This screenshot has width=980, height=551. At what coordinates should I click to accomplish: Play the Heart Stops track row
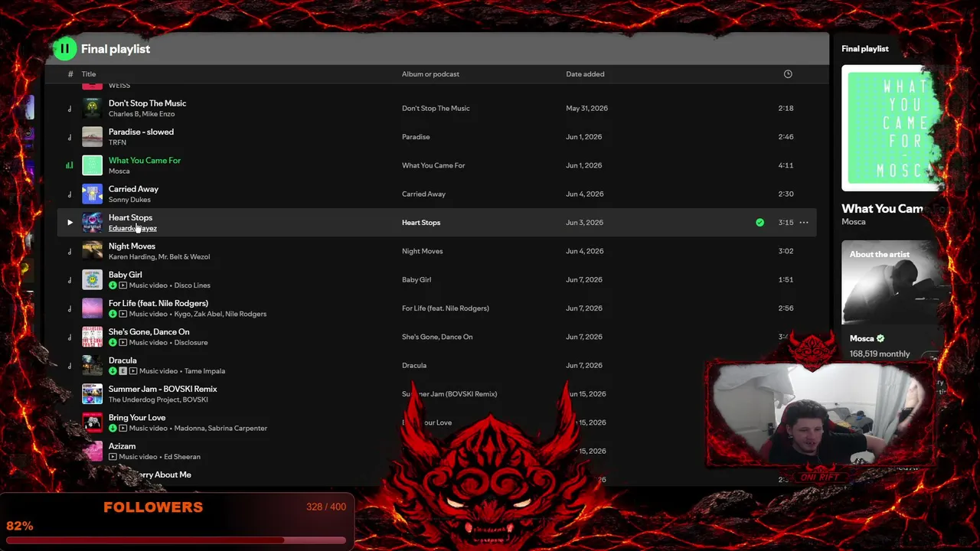pyautogui.click(x=70, y=223)
